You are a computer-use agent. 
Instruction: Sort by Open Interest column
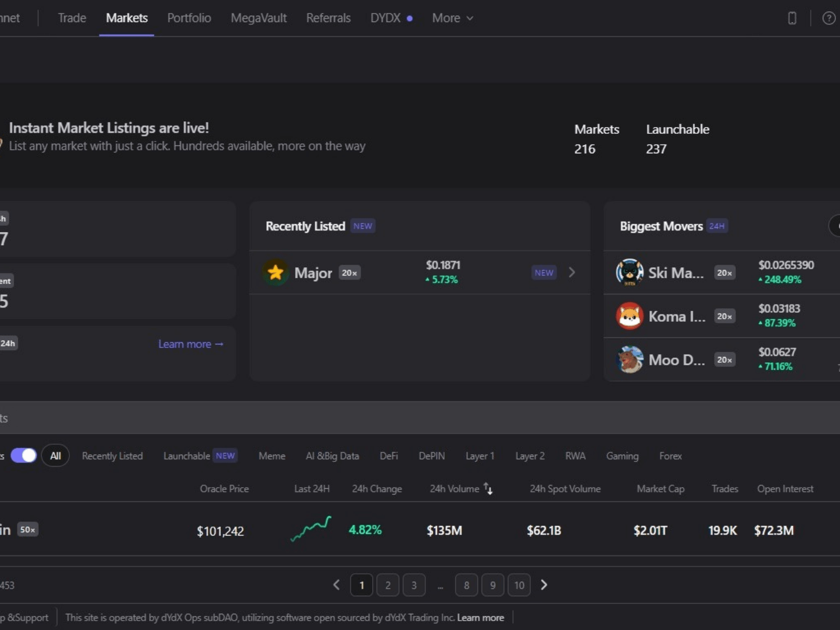(x=785, y=489)
